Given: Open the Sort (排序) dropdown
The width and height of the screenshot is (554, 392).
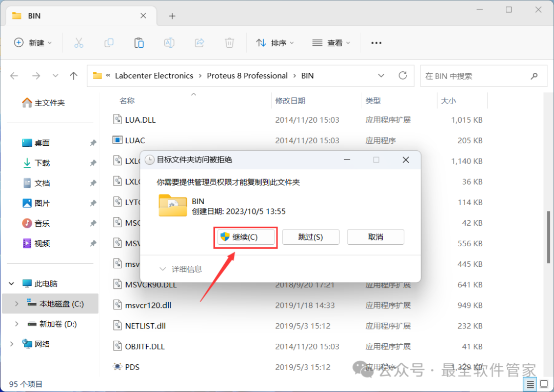Looking at the screenshot, I should tap(275, 43).
